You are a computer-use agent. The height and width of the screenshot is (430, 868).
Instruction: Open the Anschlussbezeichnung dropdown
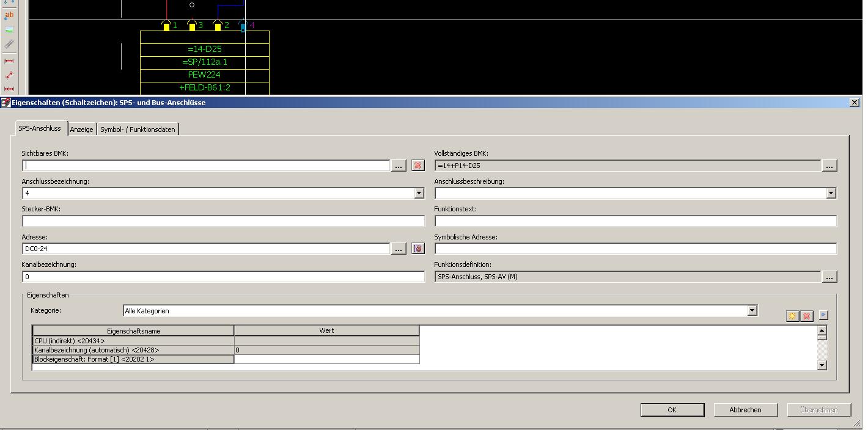coord(419,194)
